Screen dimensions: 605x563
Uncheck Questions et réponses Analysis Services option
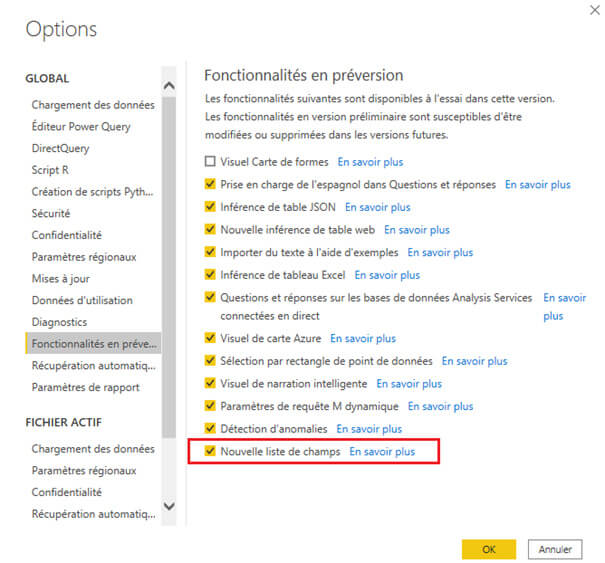point(210,297)
